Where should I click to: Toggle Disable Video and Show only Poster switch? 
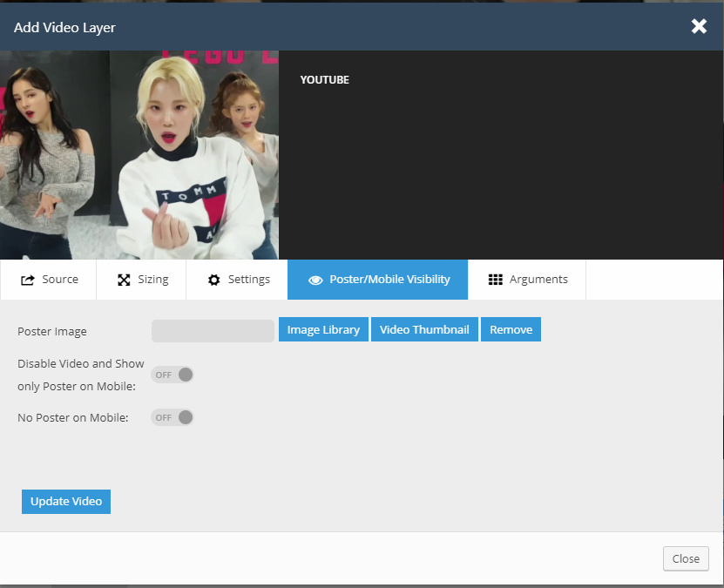pyautogui.click(x=172, y=375)
